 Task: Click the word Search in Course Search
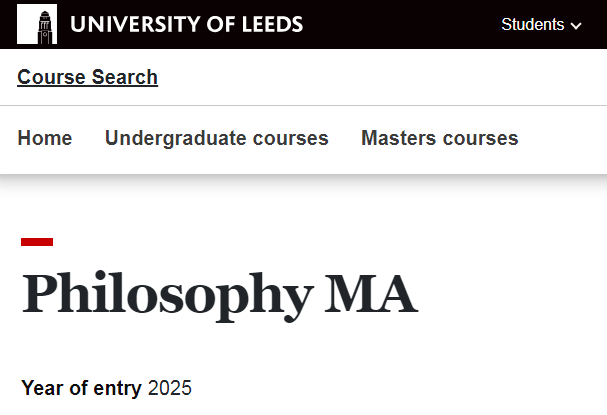[125, 77]
